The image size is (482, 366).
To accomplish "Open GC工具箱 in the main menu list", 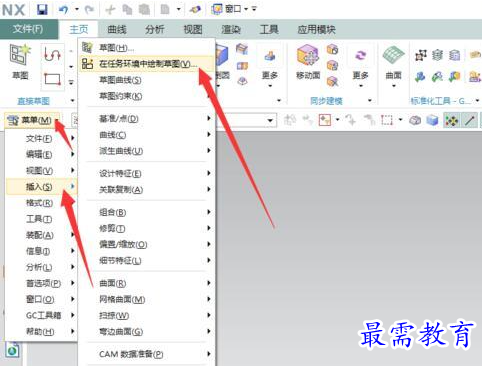I will click(41, 315).
